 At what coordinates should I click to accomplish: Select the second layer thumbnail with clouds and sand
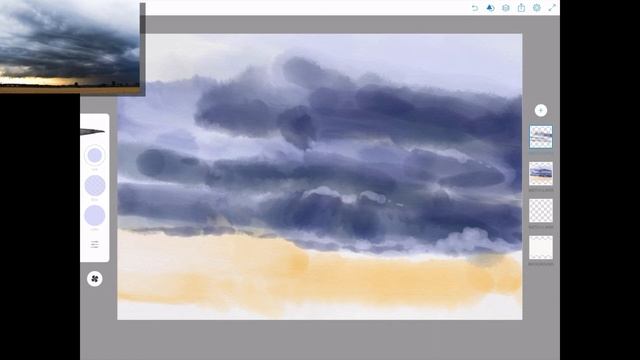[x=541, y=173]
